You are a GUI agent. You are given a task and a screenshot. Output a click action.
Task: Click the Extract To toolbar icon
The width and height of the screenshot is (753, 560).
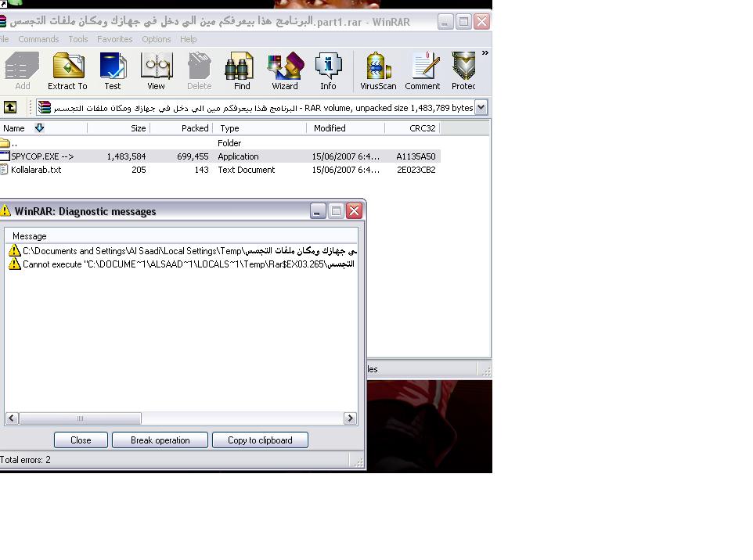67,71
